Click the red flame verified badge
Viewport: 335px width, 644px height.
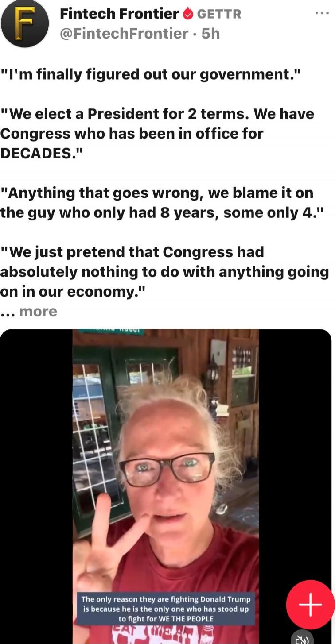coord(188,14)
